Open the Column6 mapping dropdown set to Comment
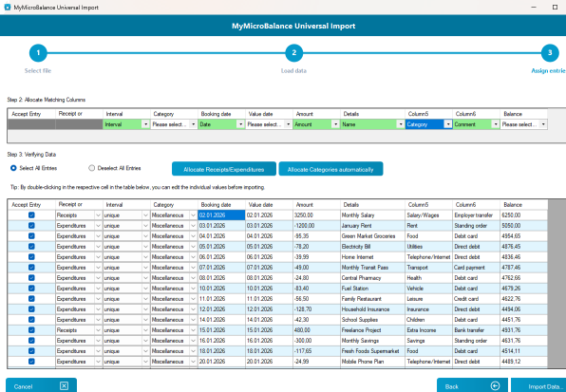 point(496,124)
